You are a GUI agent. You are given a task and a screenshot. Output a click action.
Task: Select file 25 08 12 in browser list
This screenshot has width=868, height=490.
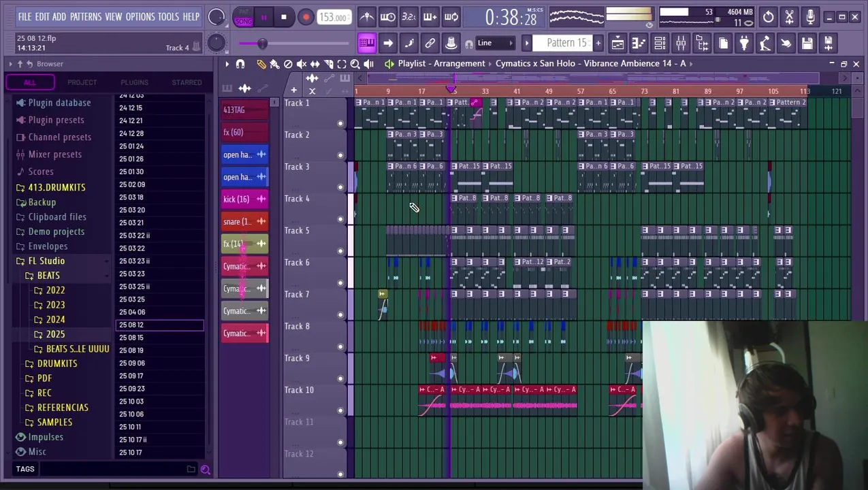click(160, 325)
